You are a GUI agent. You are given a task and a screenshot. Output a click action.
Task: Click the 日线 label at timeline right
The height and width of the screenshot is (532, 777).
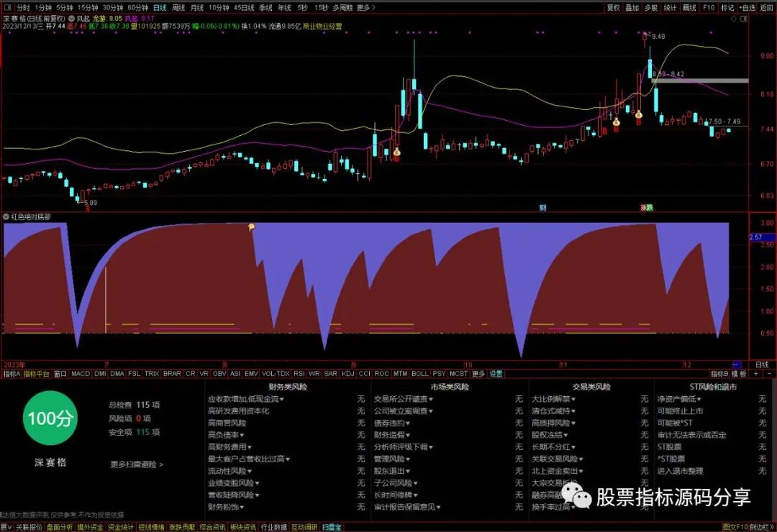click(762, 364)
